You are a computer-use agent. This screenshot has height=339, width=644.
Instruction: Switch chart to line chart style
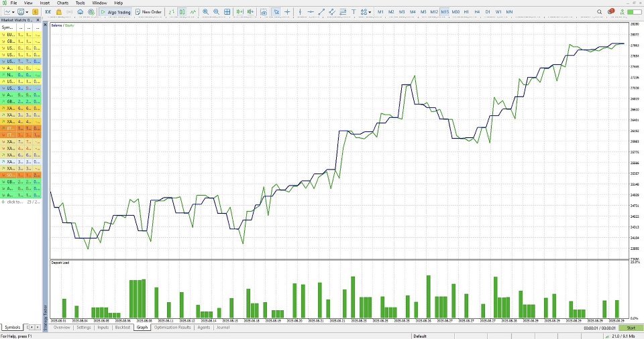click(x=193, y=12)
